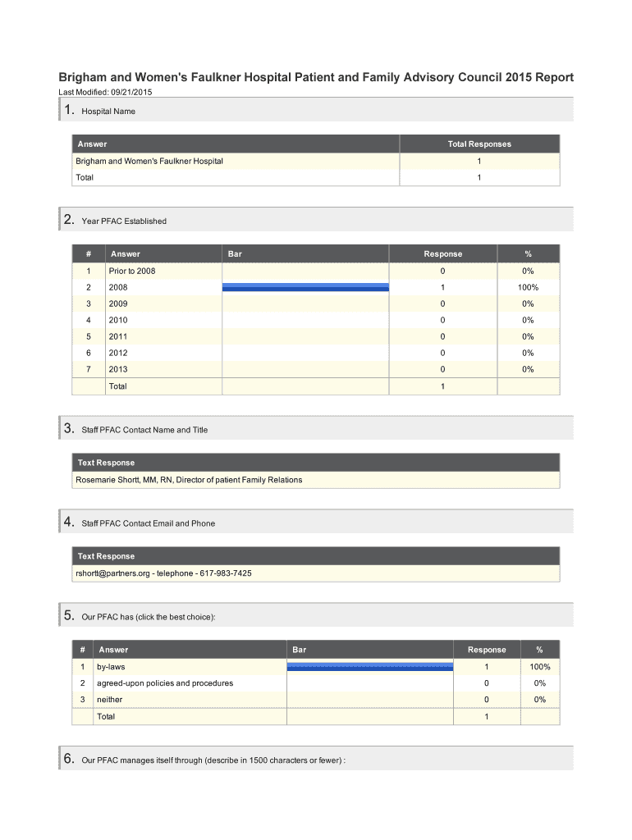Select the Hospital Name question heading
Viewport: 632px width, 840px height.
tap(108, 111)
